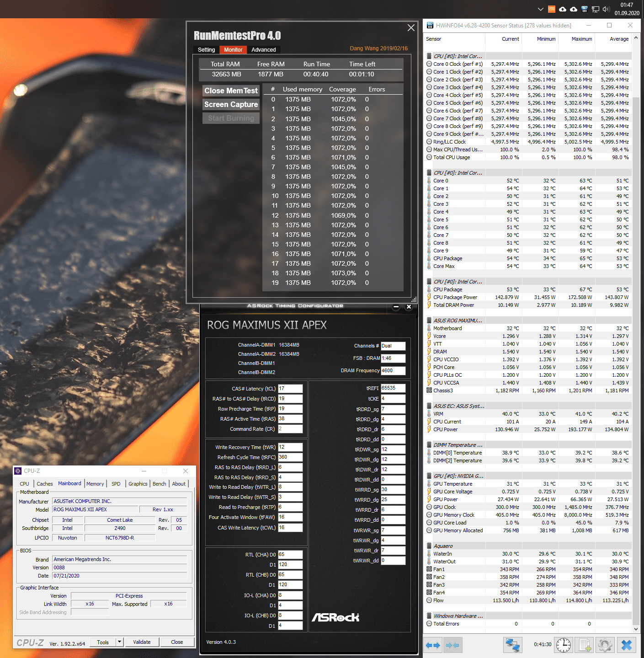644x658 pixels.
Task: Start logging with the sheet-plus icon
Action: click(584, 645)
